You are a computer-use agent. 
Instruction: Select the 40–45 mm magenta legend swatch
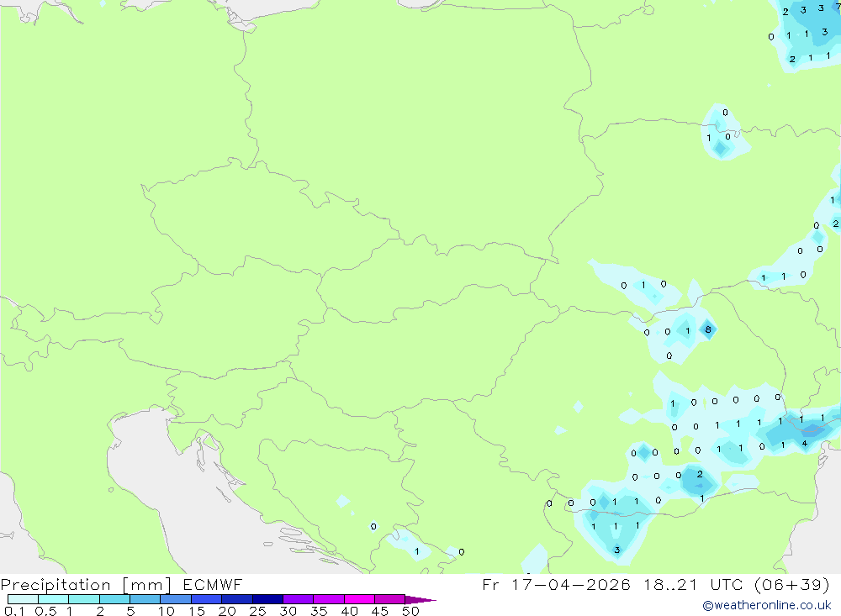tap(359, 599)
